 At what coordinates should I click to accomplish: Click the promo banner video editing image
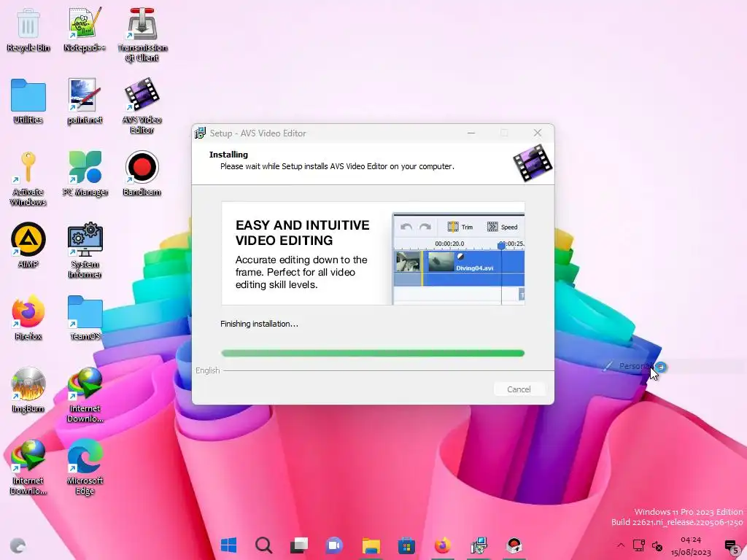tap(373, 253)
